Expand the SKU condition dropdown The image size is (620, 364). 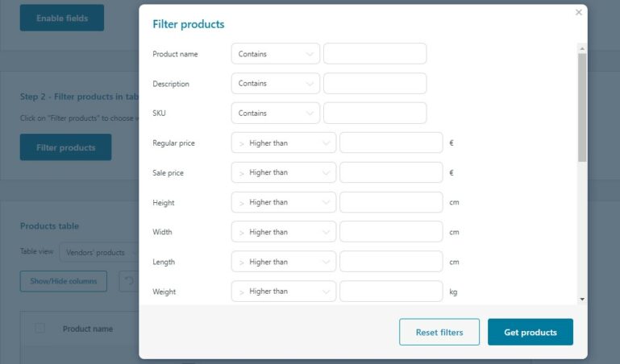[x=275, y=114]
